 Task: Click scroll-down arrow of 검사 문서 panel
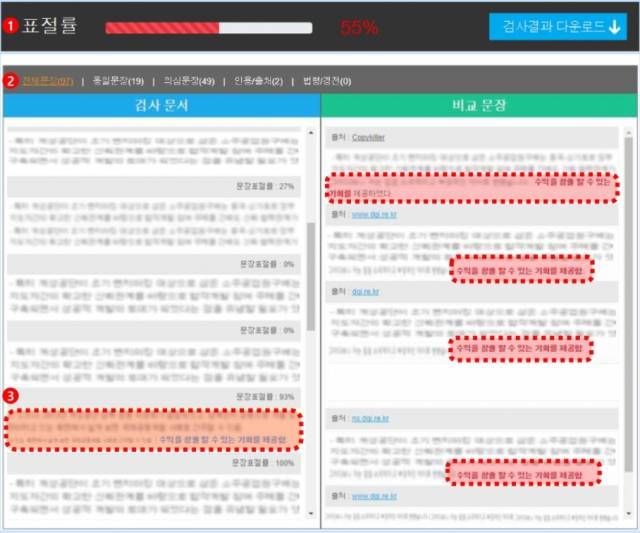[311, 513]
